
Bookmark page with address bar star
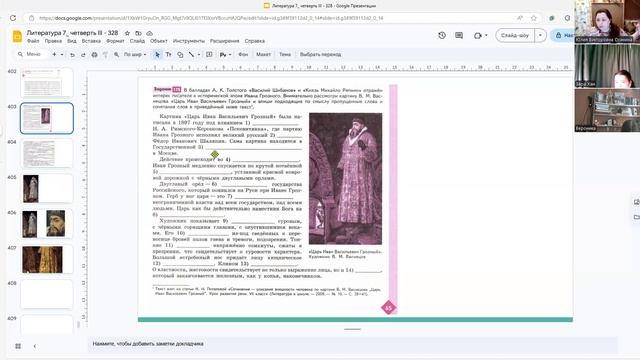[533, 18]
